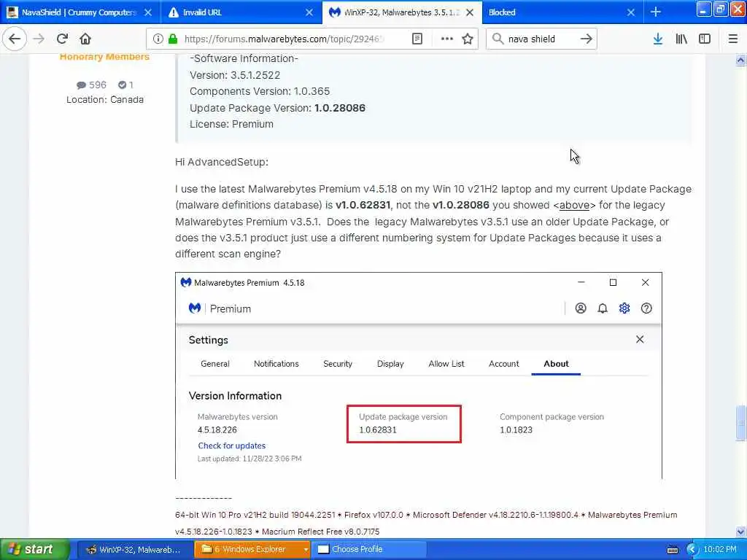This screenshot has width=747, height=560.
Task: Click the search box magnifier icon
Action: click(498, 39)
